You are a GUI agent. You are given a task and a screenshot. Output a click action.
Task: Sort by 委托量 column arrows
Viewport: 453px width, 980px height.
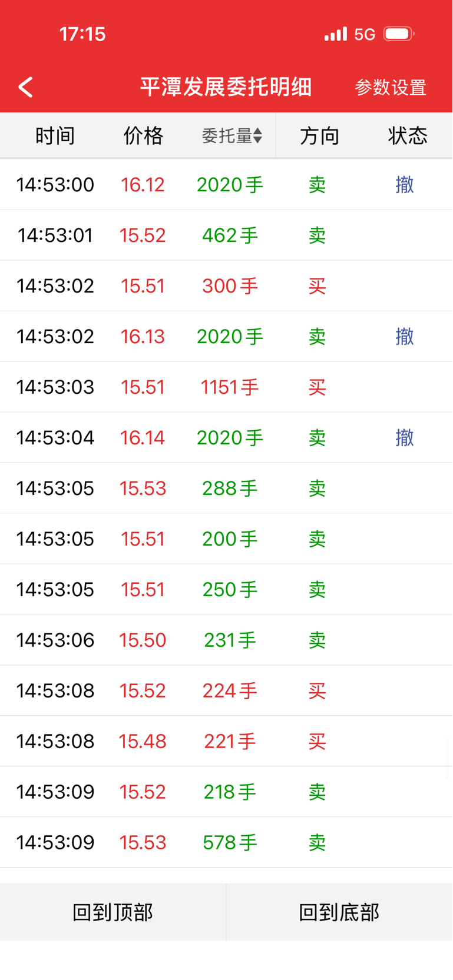click(x=257, y=136)
